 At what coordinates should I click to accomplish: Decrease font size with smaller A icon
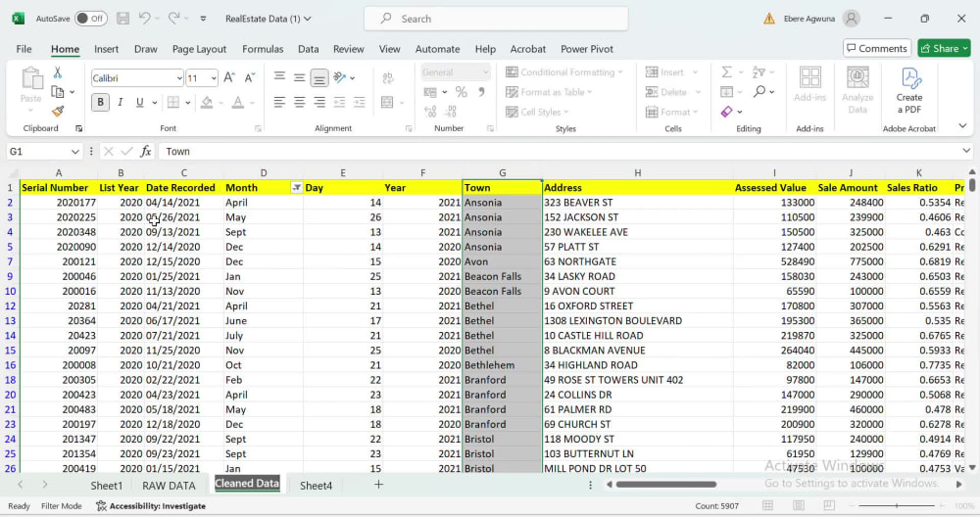[x=249, y=77]
